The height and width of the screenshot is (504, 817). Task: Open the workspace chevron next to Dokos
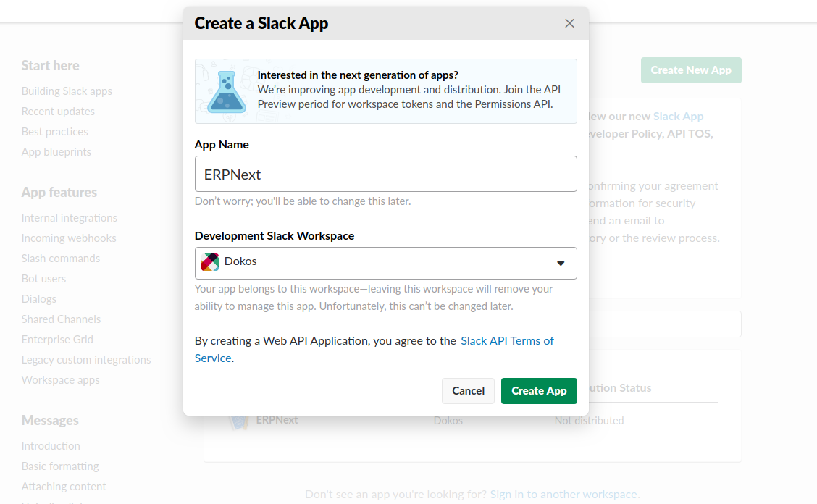[560, 264]
